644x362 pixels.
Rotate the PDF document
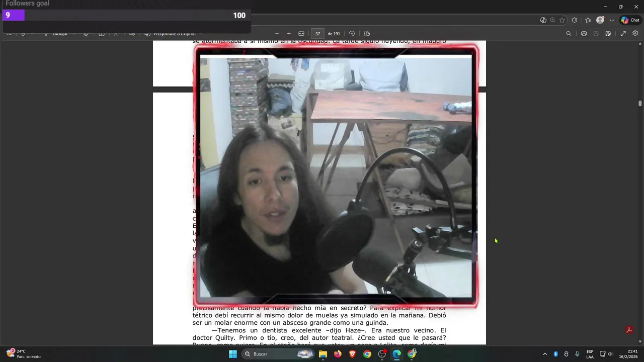tap(352, 34)
